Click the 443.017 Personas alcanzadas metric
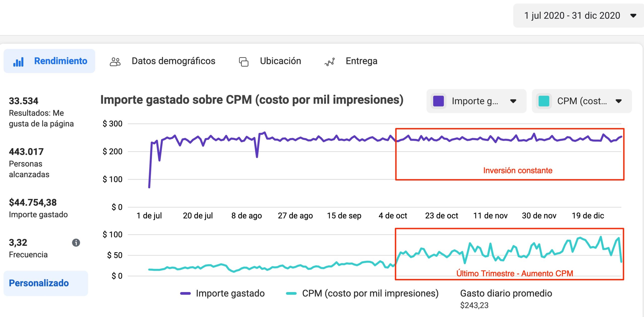The height and width of the screenshot is (317, 644). [x=26, y=152]
